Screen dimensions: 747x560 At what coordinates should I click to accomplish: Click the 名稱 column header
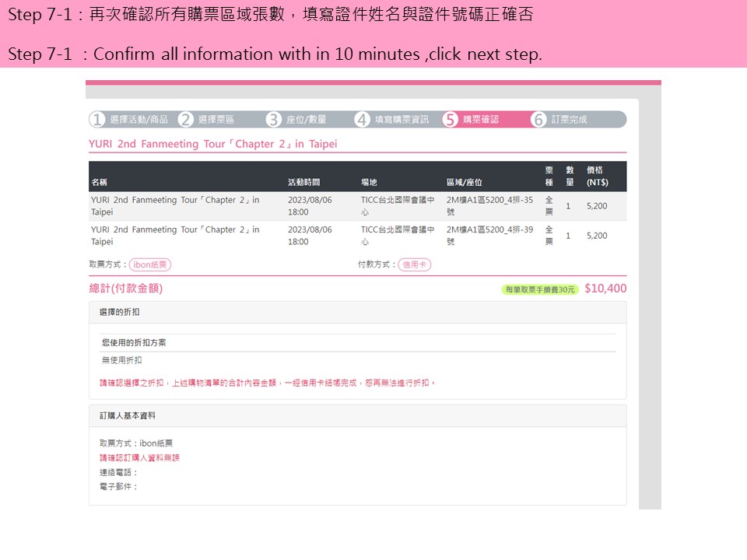click(100, 183)
